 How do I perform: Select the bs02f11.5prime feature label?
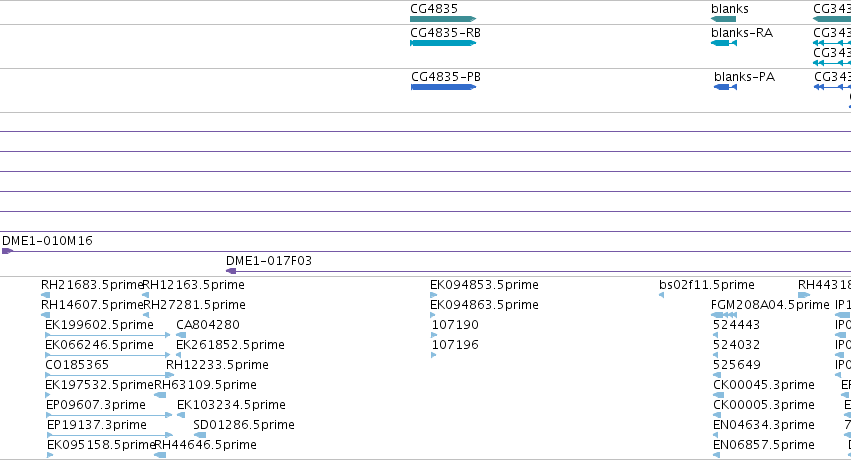tap(707, 285)
